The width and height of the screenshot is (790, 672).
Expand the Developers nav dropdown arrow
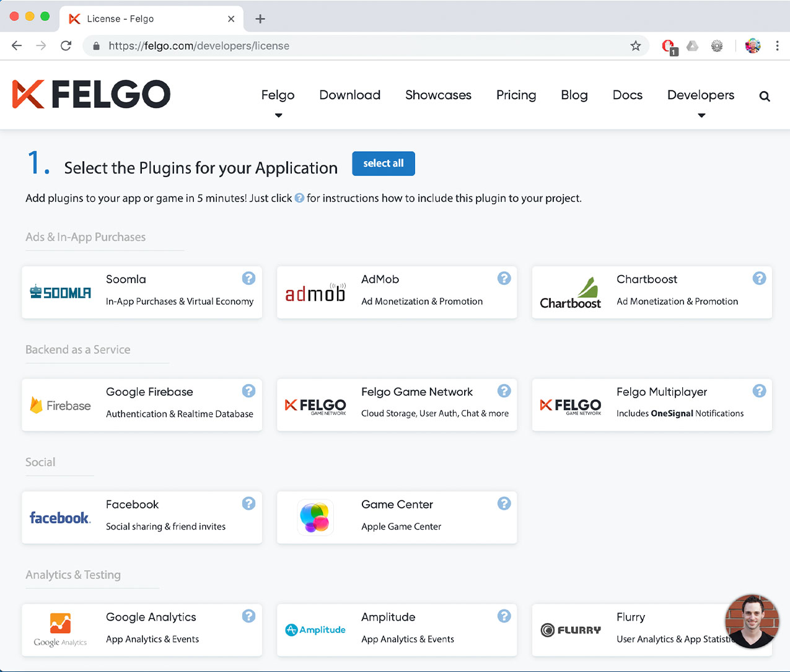[x=701, y=115]
